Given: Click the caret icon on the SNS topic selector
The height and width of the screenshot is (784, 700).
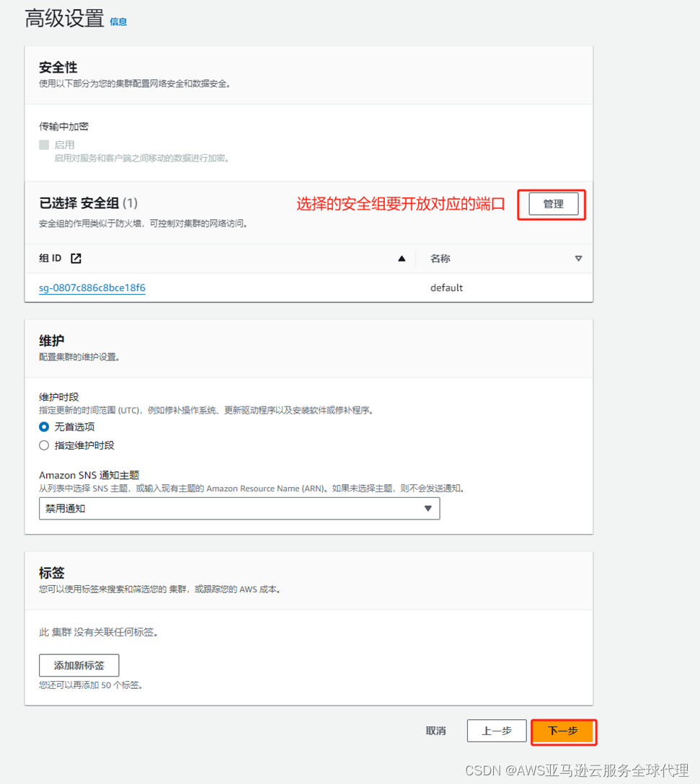Looking at the screenshot, I should (x=428, y=508).
